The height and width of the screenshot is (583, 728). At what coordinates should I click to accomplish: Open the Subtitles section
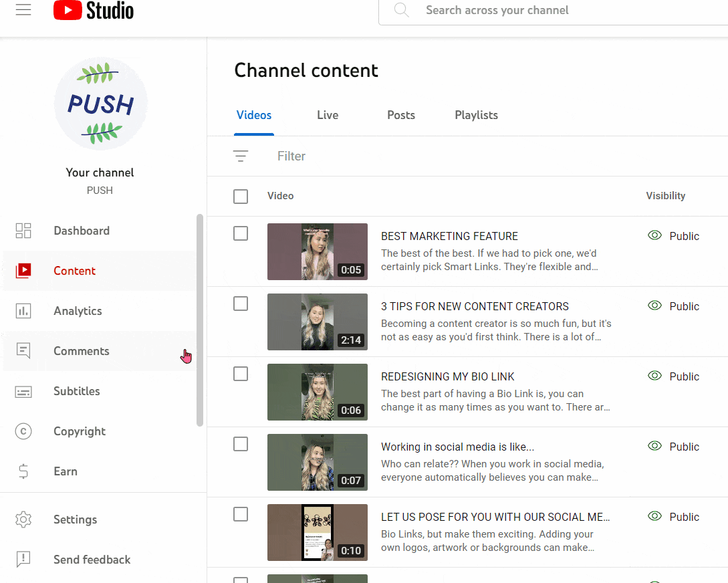pyautogui.click(x=76, y=390)
